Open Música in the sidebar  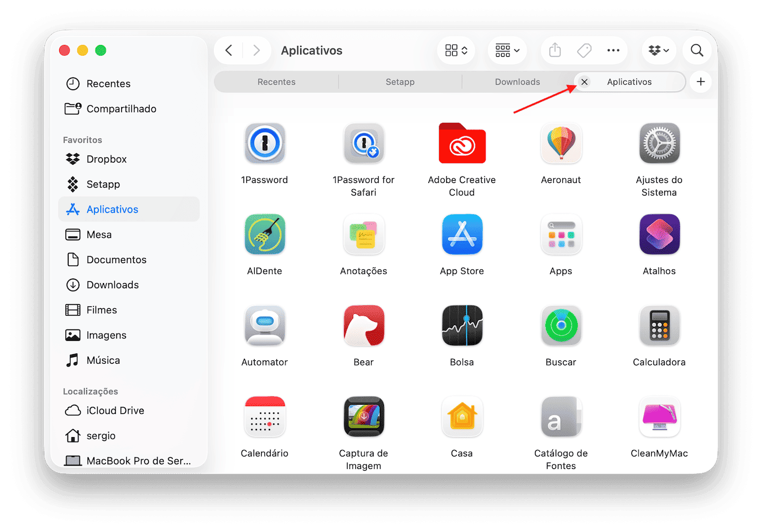[129, 360]
